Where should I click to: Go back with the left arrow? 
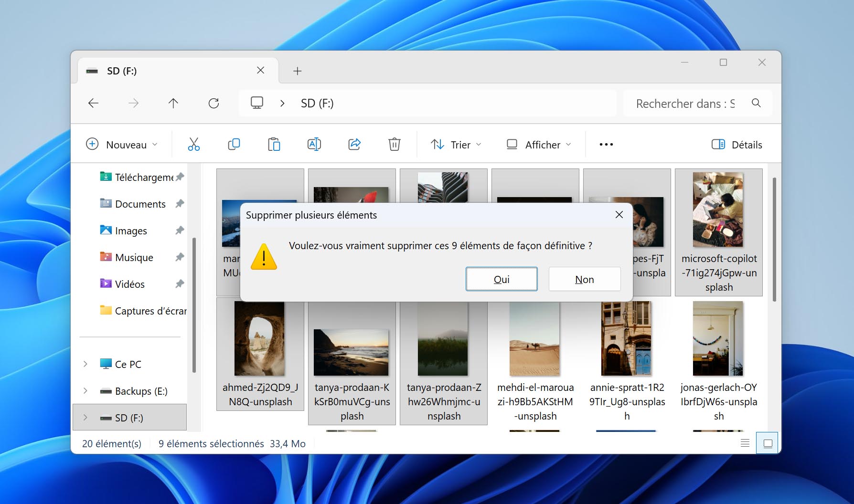[93, 103]
